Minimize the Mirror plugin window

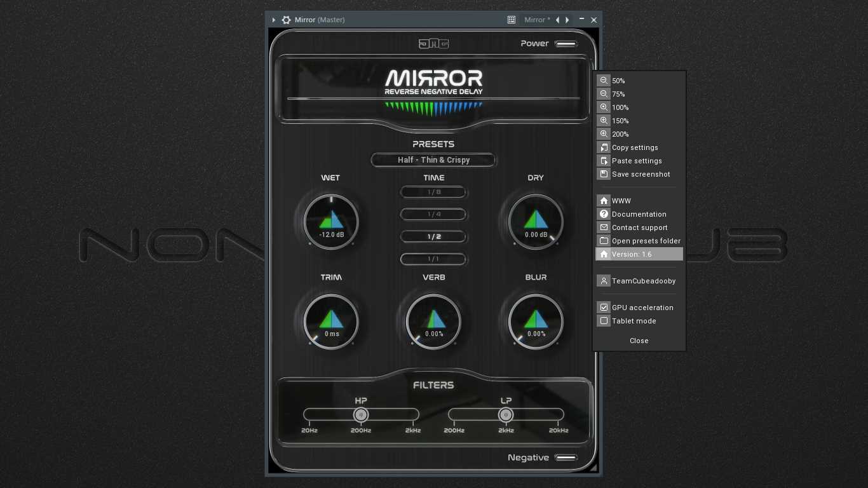point(581,20)
